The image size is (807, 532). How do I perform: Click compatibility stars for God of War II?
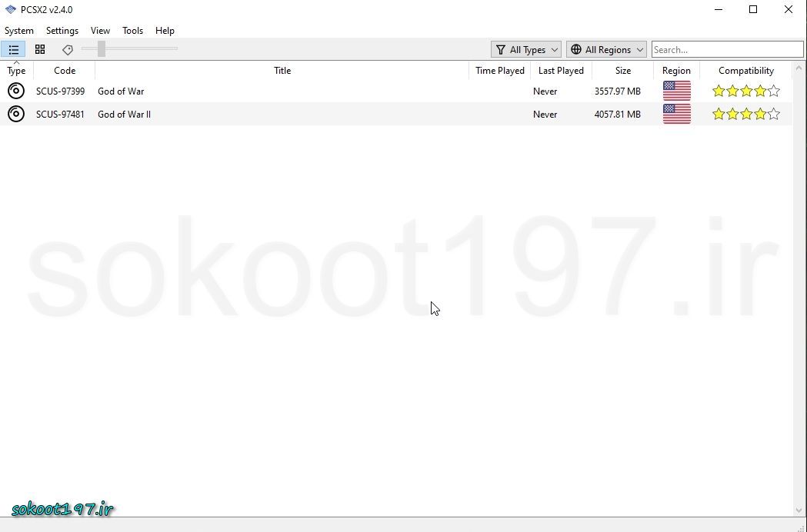[745, 115]
